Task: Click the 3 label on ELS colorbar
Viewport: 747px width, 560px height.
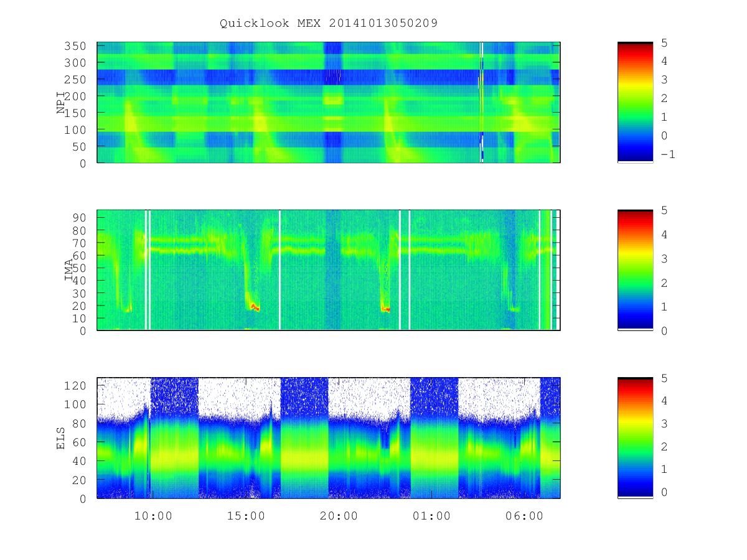Action: pos(664,424)
